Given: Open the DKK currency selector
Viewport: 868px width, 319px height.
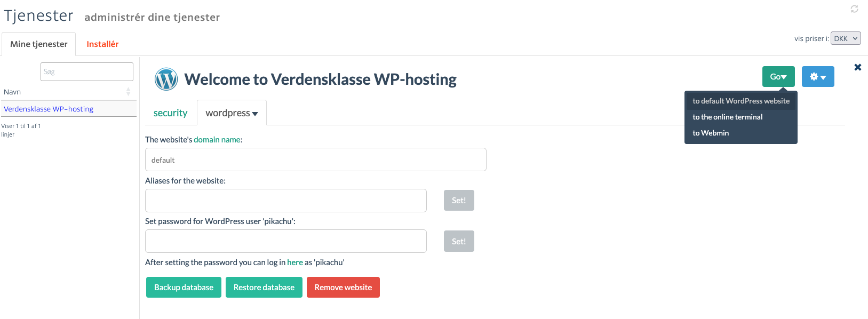Looking at the screenshot, I should (x=846, y=38).
